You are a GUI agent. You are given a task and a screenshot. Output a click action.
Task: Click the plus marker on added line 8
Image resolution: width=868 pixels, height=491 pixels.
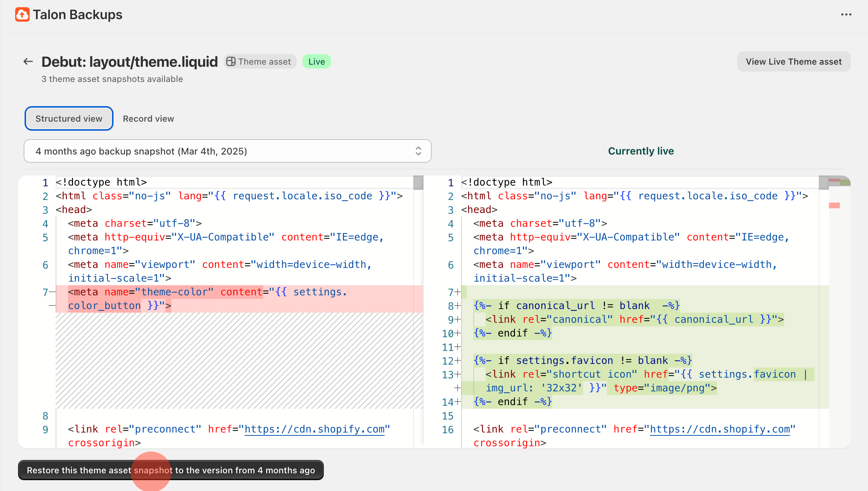458,306
